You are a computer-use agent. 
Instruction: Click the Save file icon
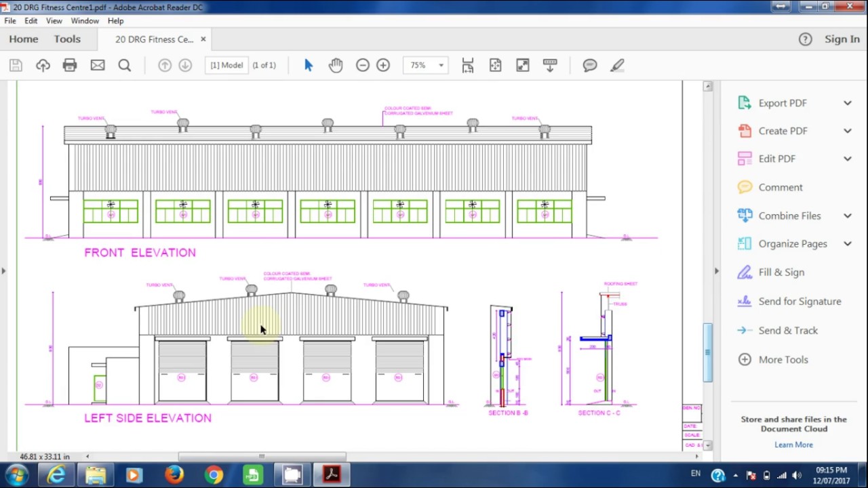click(x=16, y=65)
